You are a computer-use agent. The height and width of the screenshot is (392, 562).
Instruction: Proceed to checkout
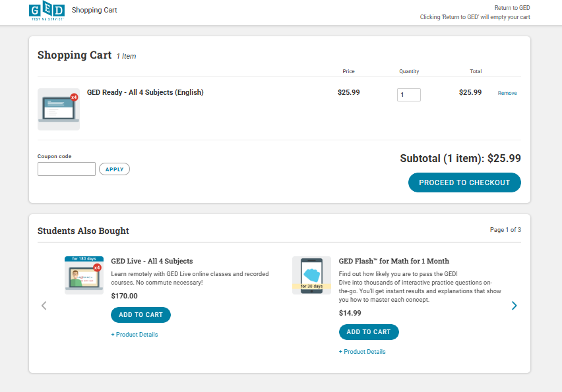[464, 182]
